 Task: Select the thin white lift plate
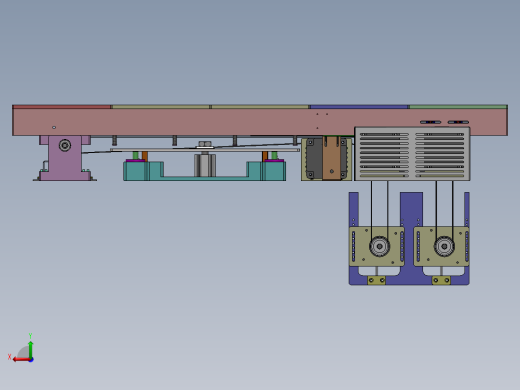(x=205, y=150)
